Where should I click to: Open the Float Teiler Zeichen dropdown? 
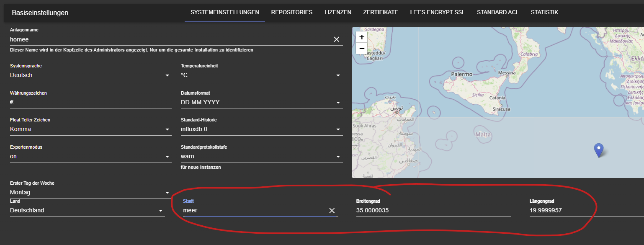click(x=90, y=129)
